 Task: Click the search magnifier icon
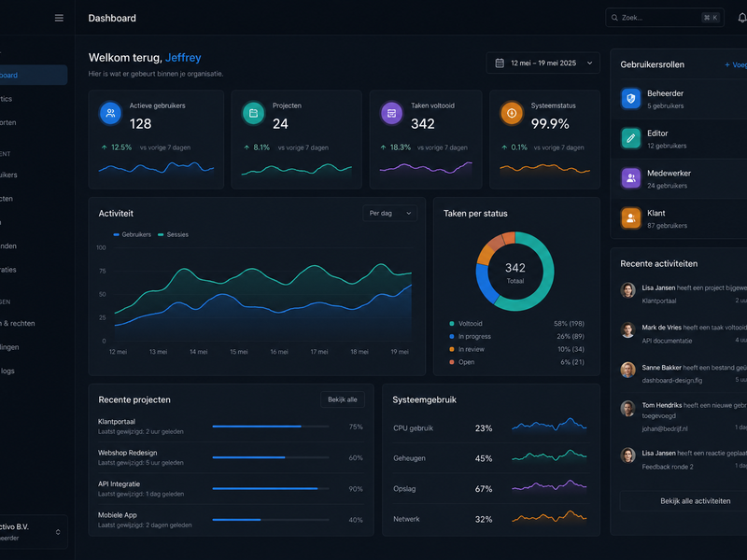tap(614, 18)
